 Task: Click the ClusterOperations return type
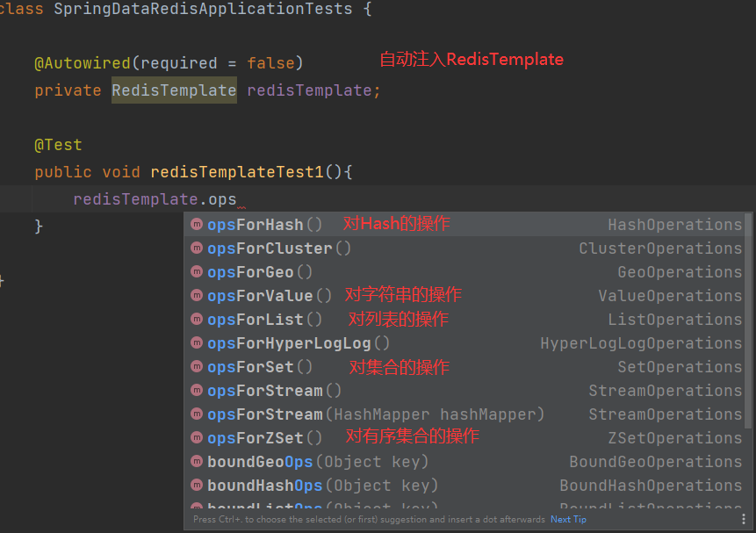pos(660,248)
